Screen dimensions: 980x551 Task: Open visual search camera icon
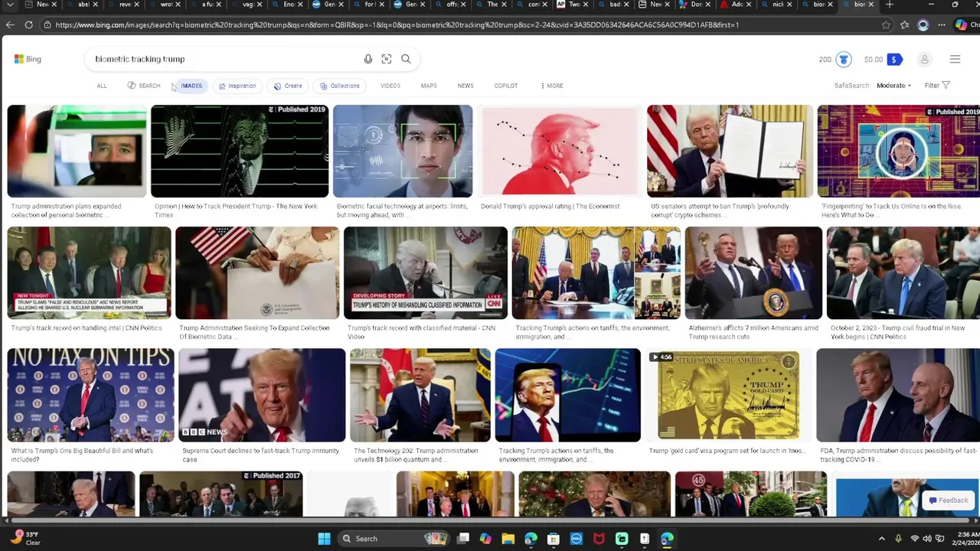387,59
